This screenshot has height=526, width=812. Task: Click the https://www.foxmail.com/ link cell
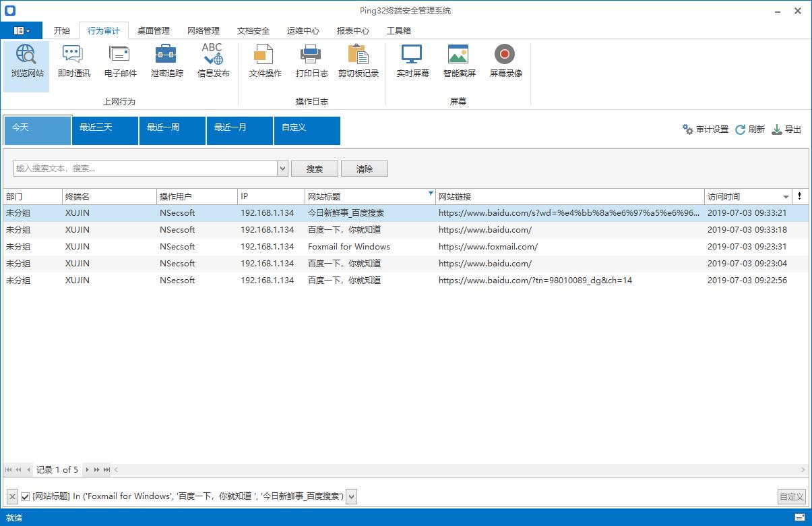tap(488, 247)
